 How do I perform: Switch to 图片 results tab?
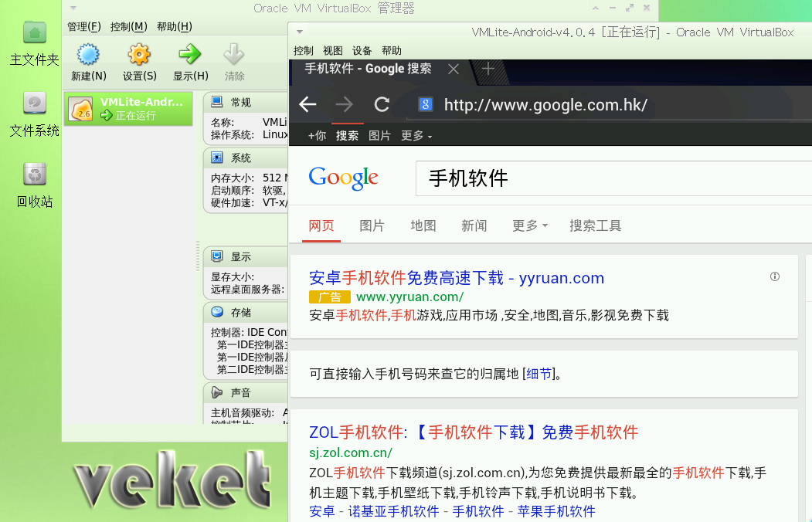pos(372,225)
